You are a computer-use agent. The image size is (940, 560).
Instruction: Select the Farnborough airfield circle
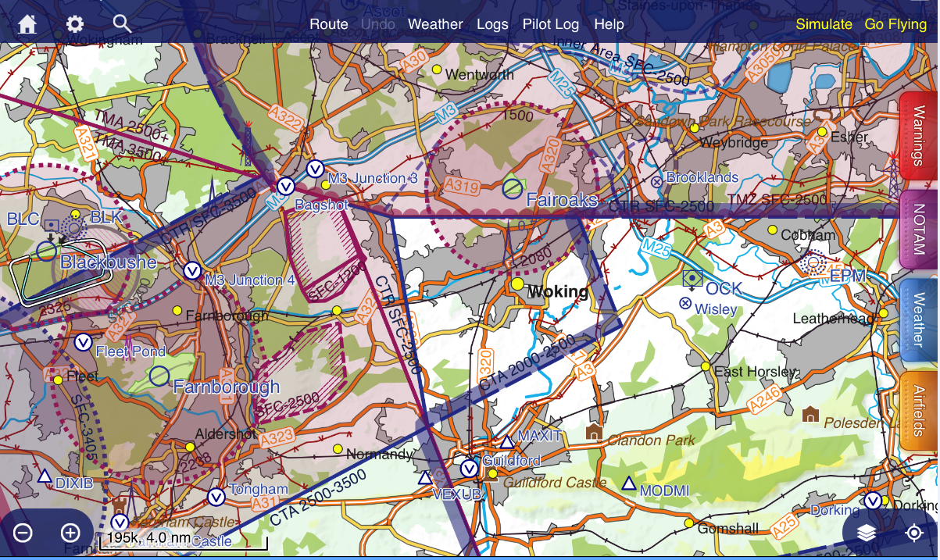(x=159, y=376)
